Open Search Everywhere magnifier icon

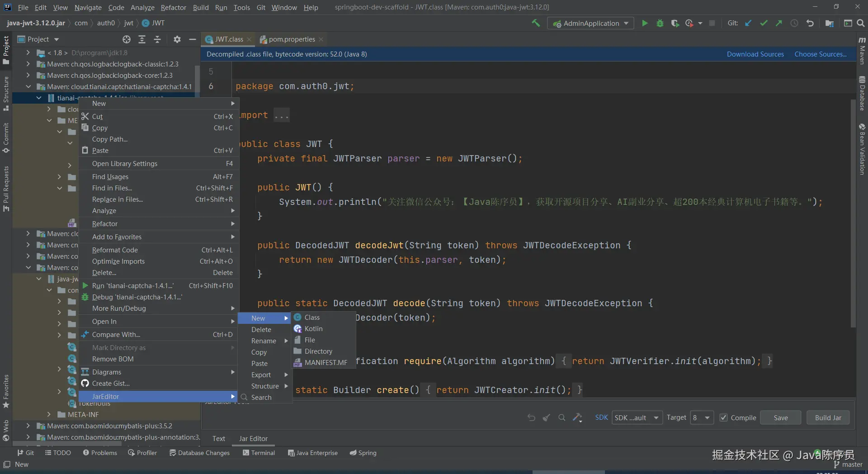[861, 23]
